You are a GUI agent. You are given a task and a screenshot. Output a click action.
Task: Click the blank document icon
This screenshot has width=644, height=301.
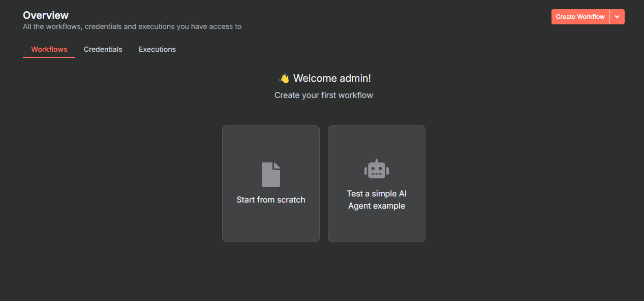tap(271, 175)
